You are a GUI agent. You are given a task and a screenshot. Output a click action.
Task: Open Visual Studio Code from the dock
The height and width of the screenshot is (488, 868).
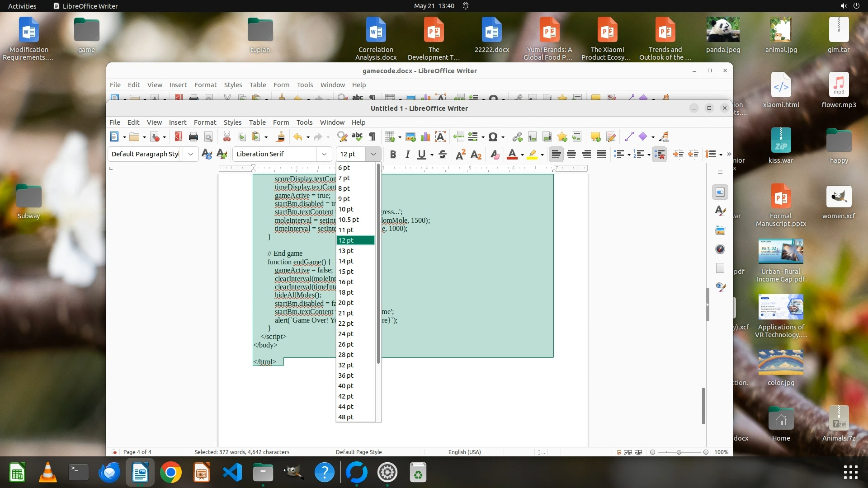232,473
